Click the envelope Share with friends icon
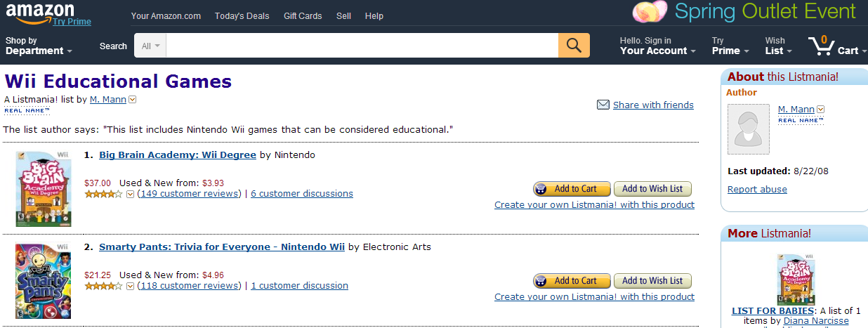The height and width of the screenshot is (328, 868). coord(603,105)
